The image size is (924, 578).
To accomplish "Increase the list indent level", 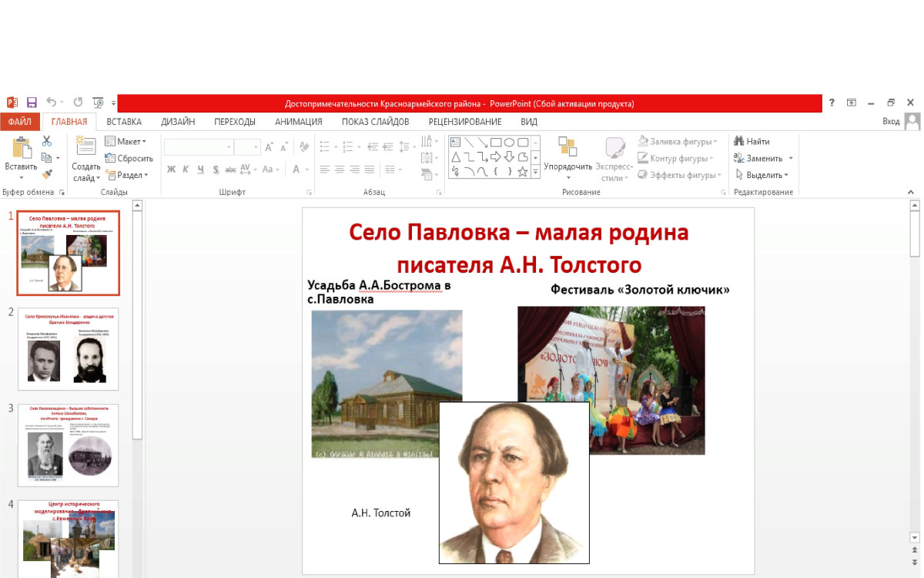I will (388, 146).
